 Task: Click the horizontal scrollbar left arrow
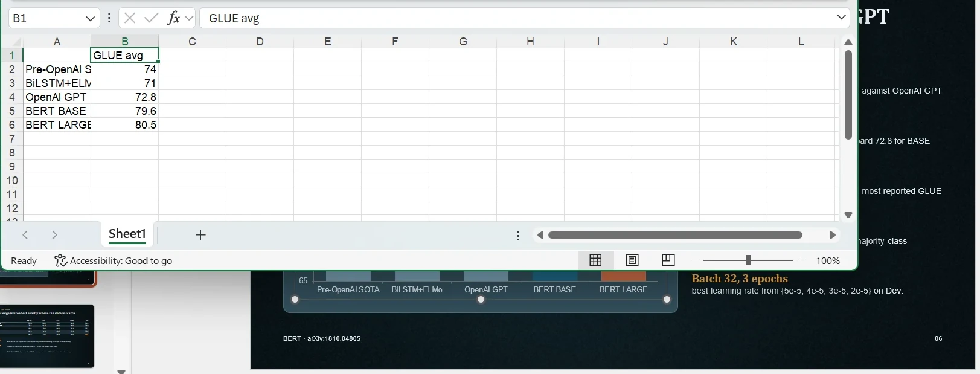(540, 235)
